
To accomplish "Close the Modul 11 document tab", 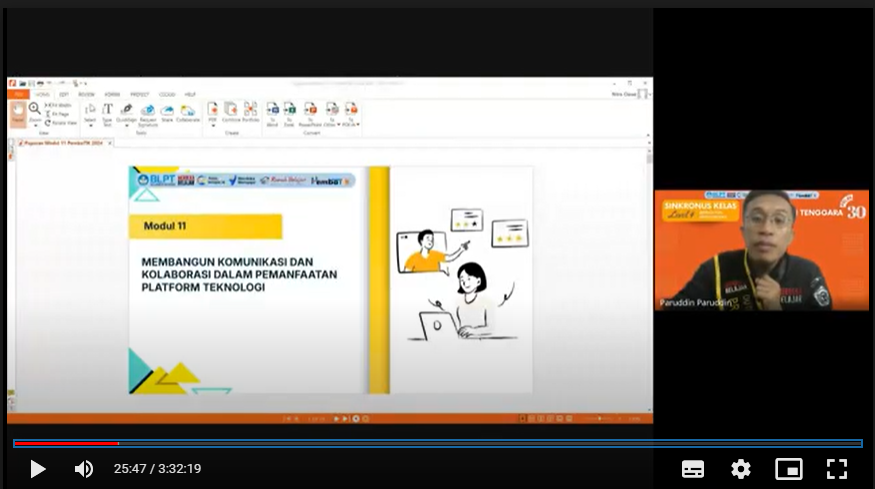I will pos(110,143).
